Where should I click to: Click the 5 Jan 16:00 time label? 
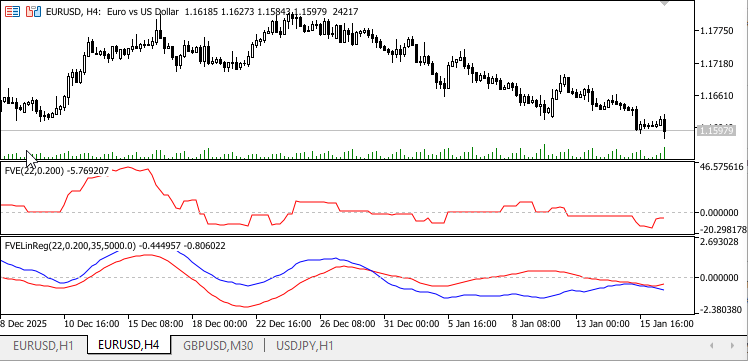(473, 324)
